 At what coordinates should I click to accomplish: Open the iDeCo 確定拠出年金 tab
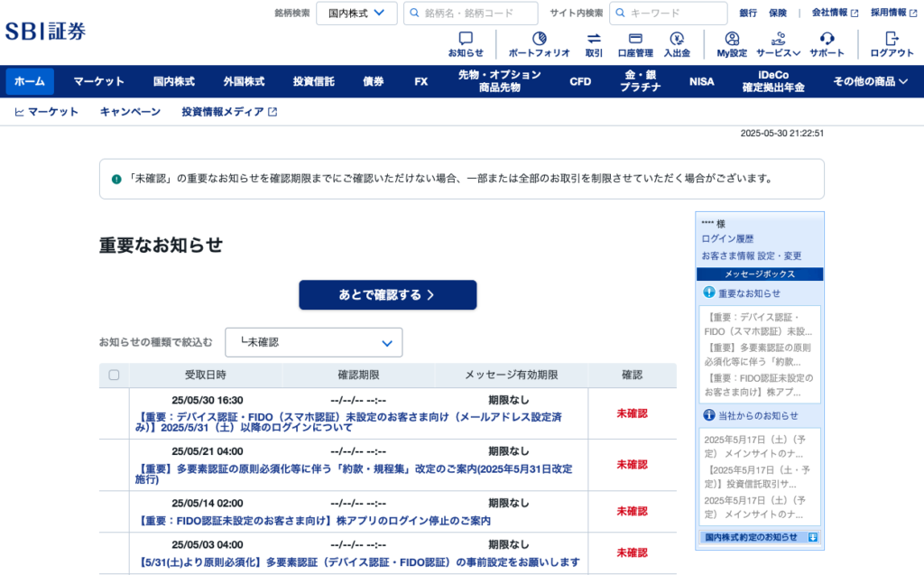pyautogui.click(x=773, y=81)
